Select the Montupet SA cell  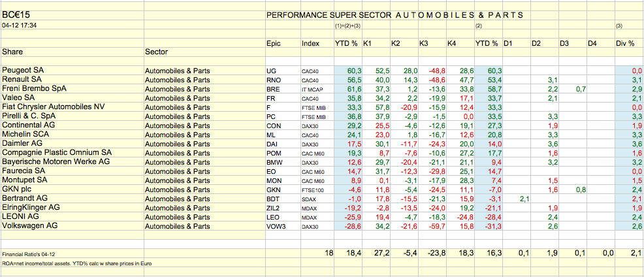(72, 180)
